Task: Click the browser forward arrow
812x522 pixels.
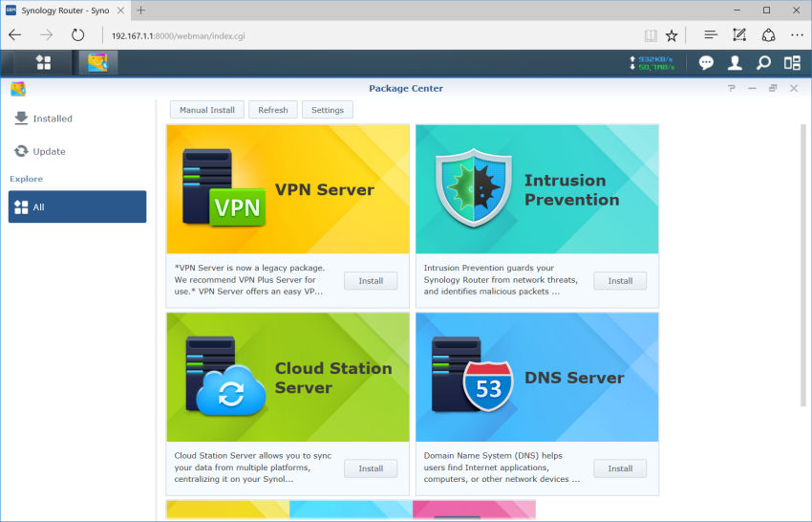Action: (46, 35)
